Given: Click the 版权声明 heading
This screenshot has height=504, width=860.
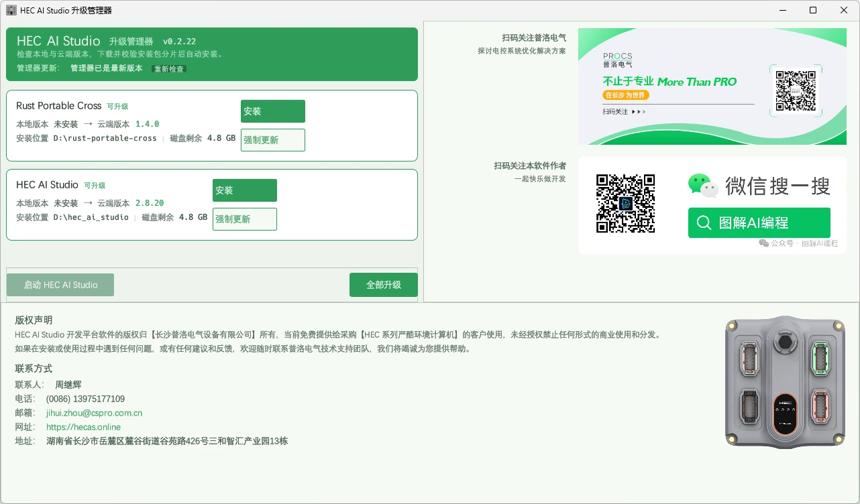Looking at the screenshot, I should (34, 320).
